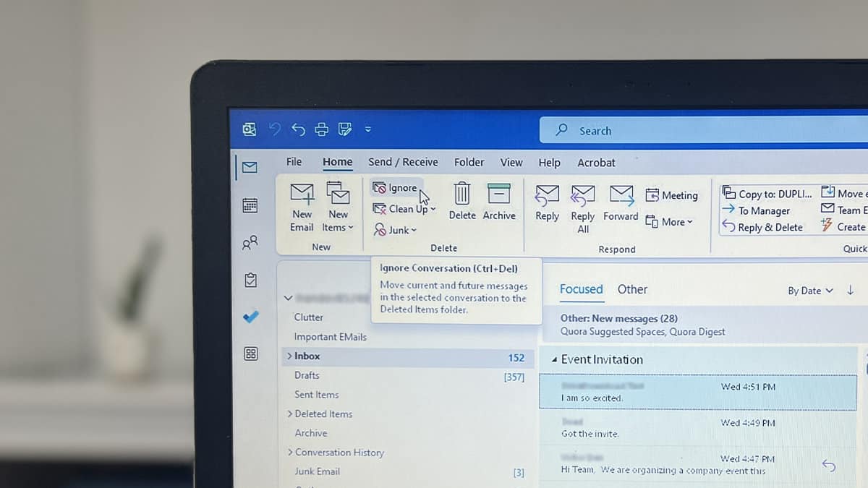The width and height of the screenshot is (868, 488).
Task: Switch to the Other inbox view
Action: pyautogui.click(x=632, y=289)
